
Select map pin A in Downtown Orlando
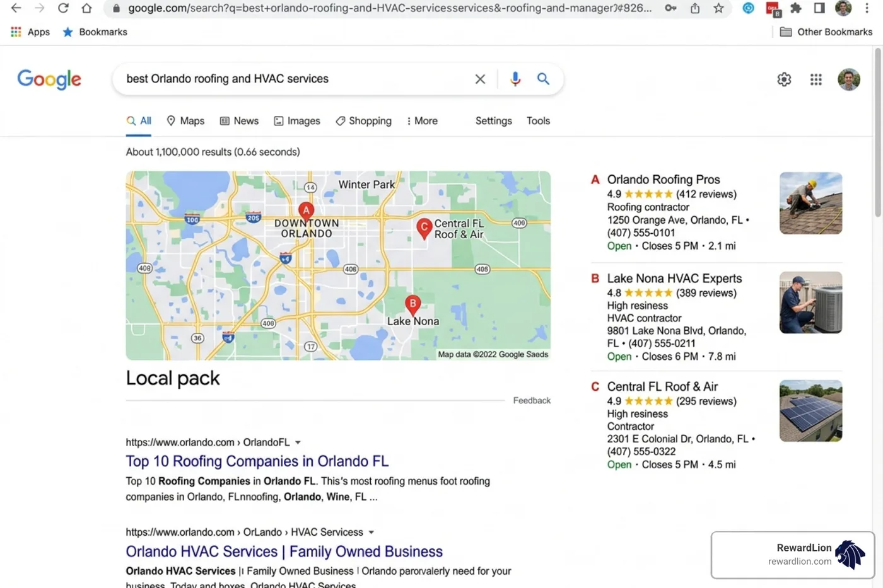pos(306,211)
